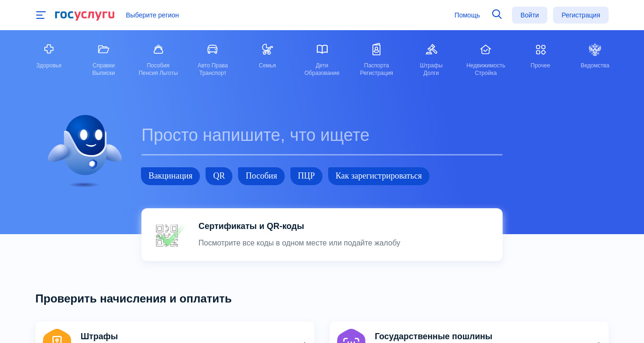Screen dimensions: 644x343
Task: Click the robot assistant mascot
Action: coord(85,150)
